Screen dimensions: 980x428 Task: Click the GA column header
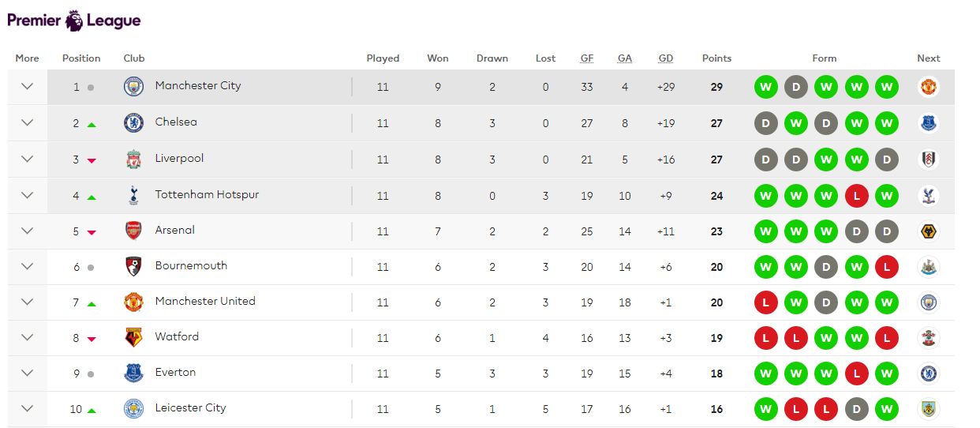click(x=625, y=58)
